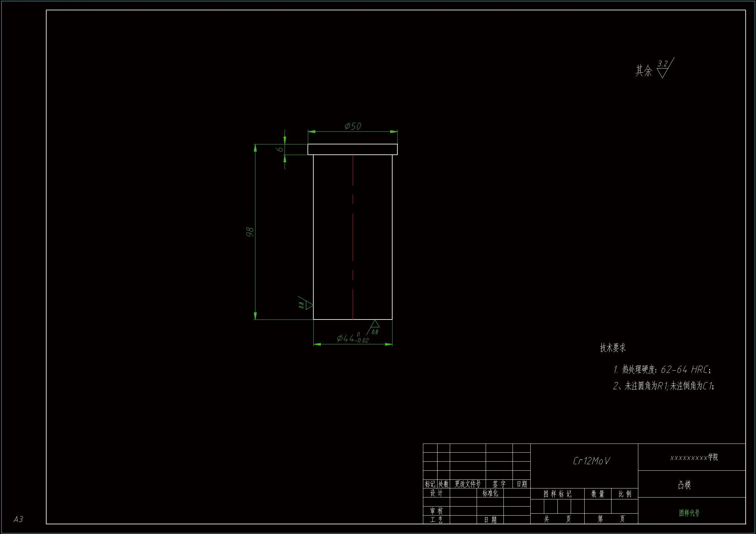Click the 标准化 title block cell

490,493
